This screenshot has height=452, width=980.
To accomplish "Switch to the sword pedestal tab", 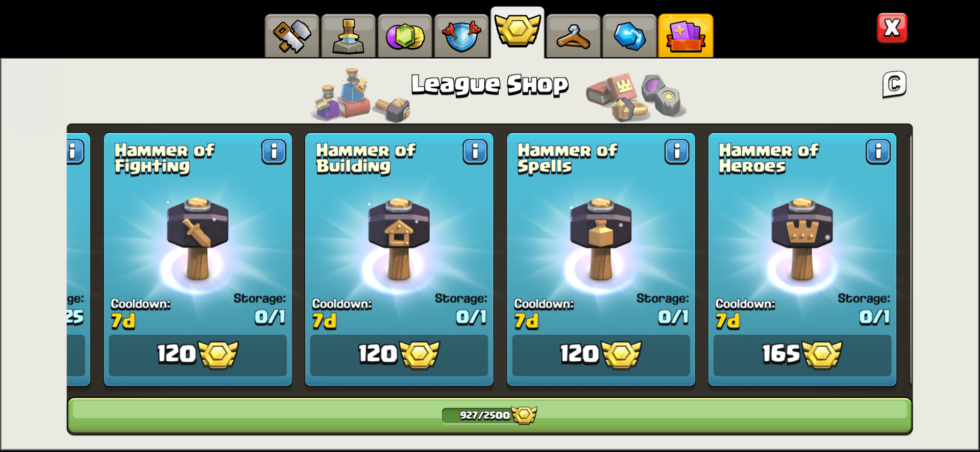I will point(349,36).
